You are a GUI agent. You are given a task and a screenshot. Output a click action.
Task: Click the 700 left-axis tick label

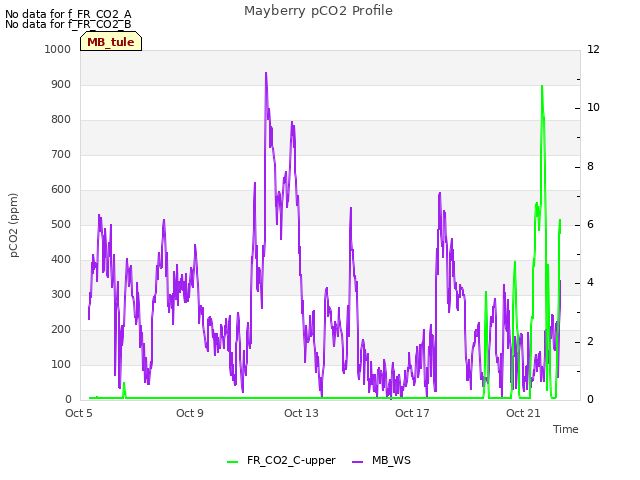(x=61, y=155)
